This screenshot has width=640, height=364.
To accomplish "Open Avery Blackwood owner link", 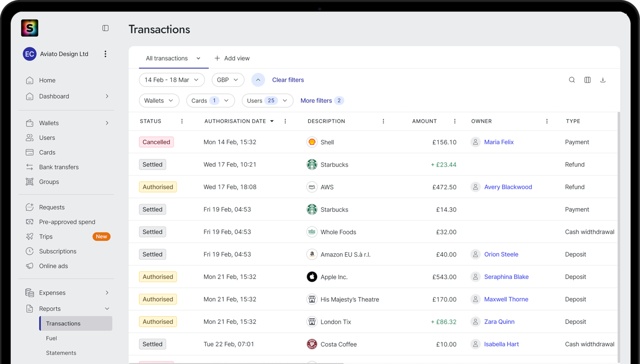I will (508, 187).
